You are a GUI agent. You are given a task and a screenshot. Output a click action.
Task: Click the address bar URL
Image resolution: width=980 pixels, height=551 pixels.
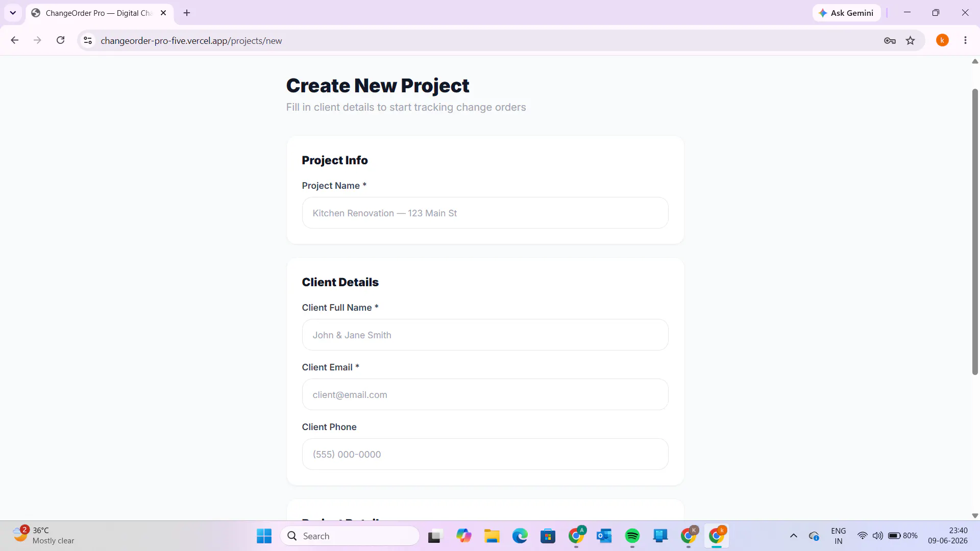click(191, 41)
